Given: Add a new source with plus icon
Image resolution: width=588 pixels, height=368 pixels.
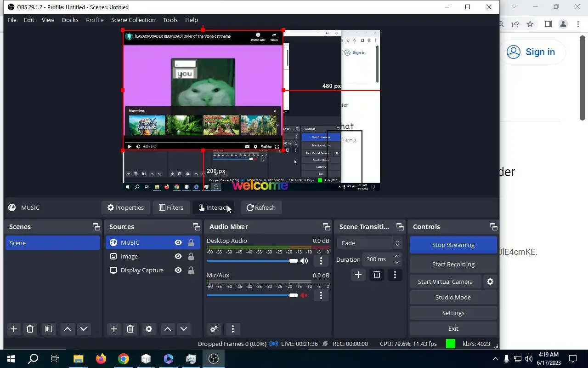Looking at the screenshot, I should tap(114, 329).
